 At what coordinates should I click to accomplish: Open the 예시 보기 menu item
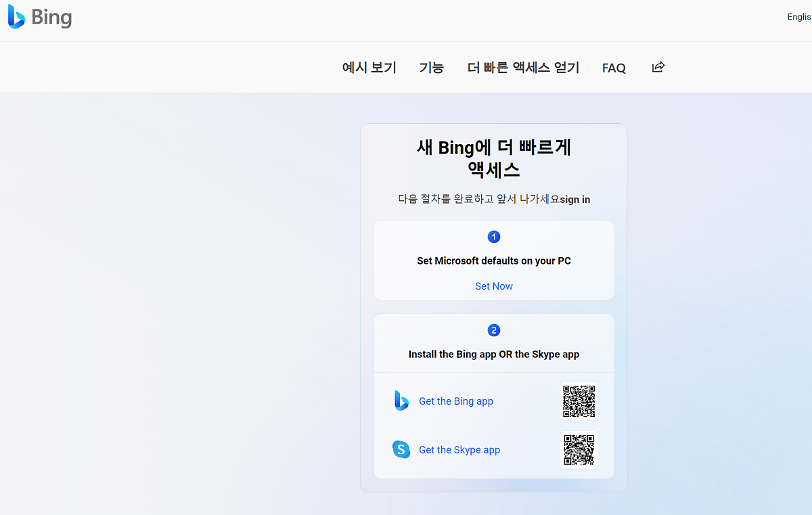tap(369, 68)
